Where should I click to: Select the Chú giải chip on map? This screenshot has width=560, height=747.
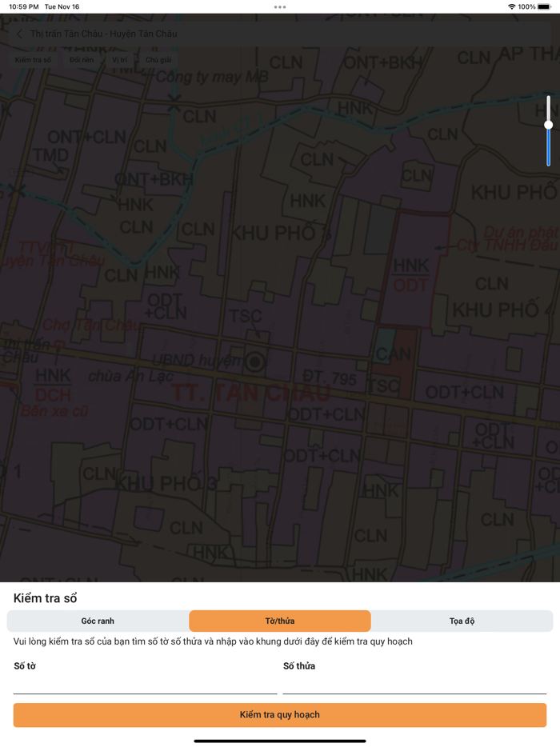[x=158, y=59]
